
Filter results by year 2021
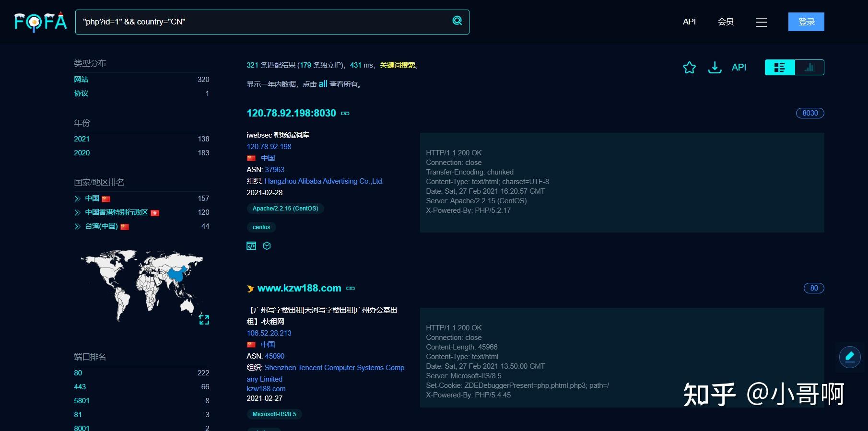pos(82,139)
